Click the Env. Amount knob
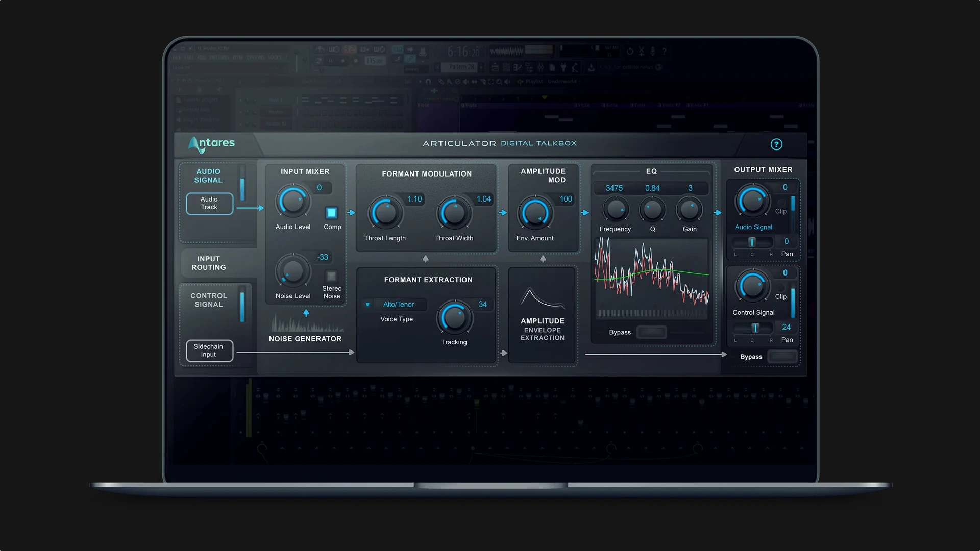The width and height of the screenshot is (980, 551). (535, 213)
